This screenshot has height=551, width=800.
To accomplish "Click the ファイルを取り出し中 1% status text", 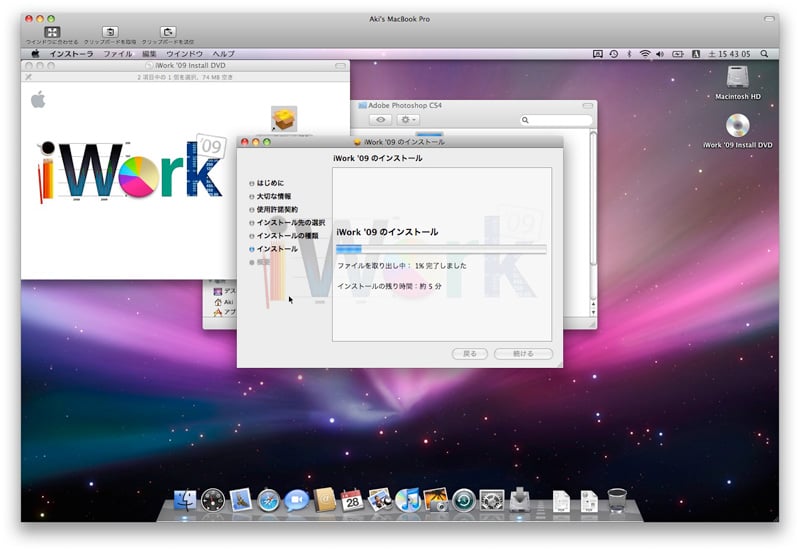I will click(402, 266).
